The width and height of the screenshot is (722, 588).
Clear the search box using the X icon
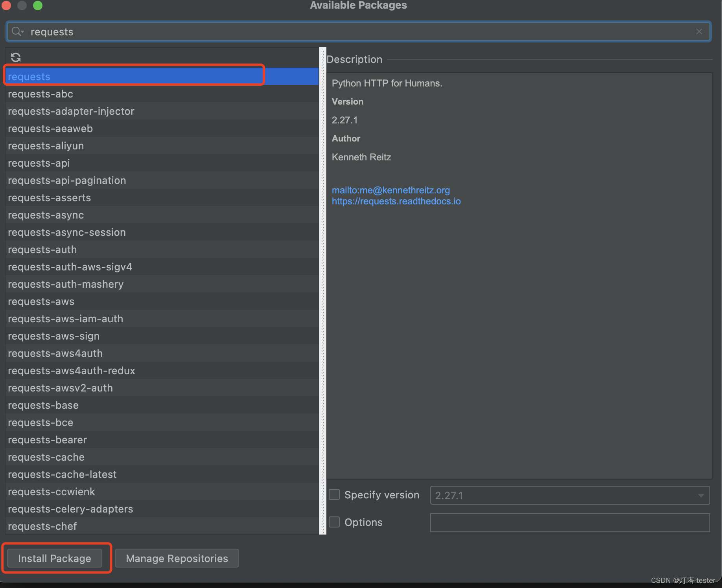[700, 31]
